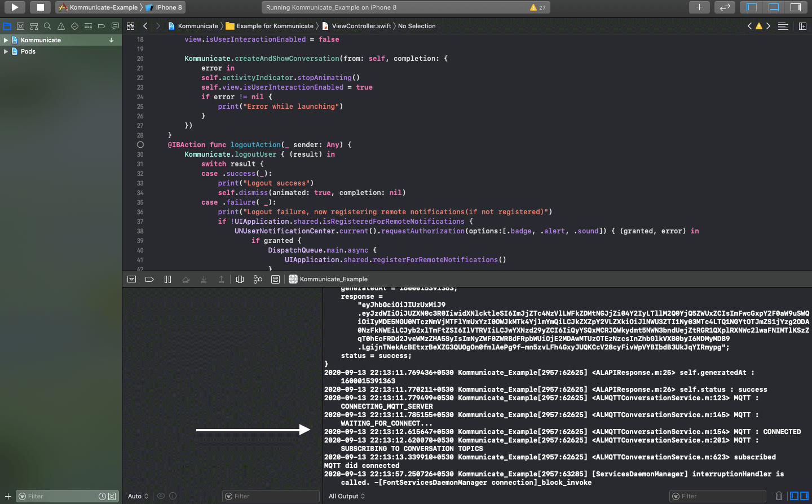Expand the Pods project disclosure triangle
Screen dimensions: 812x504
tap(6, 51)
